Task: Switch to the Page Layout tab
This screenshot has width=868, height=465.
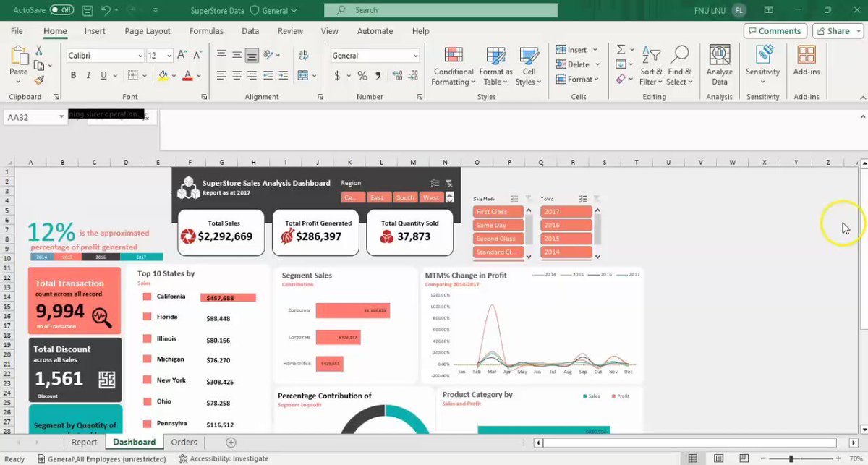Action: pyautogui.click(x=148, y=31)
